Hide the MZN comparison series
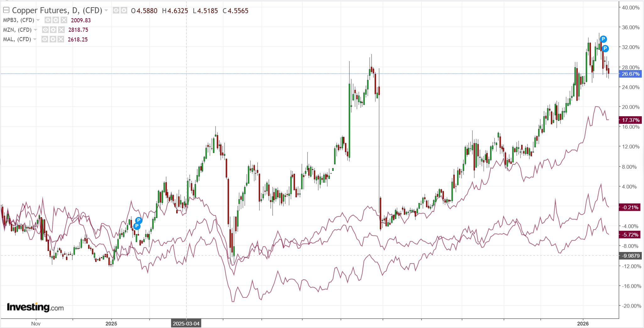This screenshot has height=328, width=644. [x=45, y=30]
